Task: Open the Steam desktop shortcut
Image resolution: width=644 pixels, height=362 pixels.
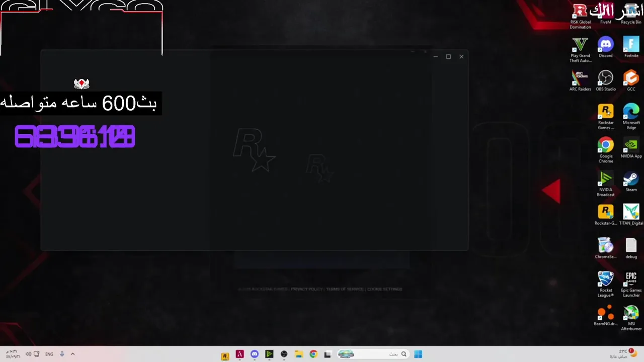Action: pyautogui.click(x=631, y=182)
